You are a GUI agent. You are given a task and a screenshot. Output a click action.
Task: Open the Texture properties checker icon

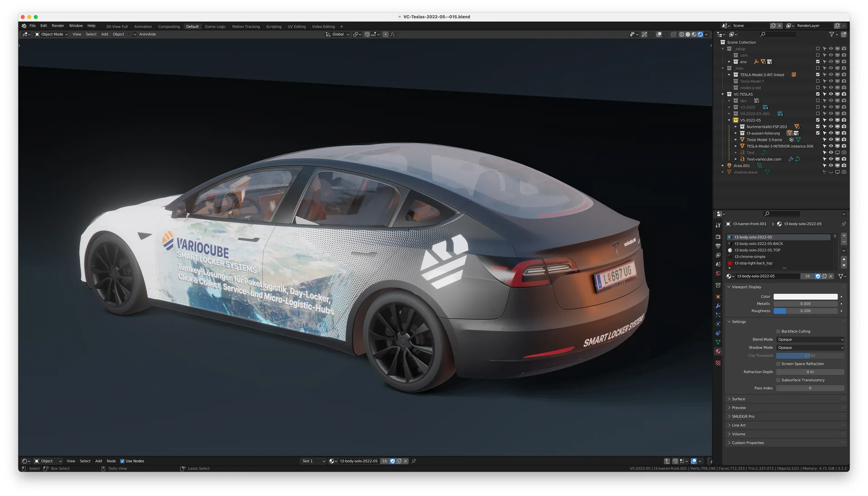[718, 363]
